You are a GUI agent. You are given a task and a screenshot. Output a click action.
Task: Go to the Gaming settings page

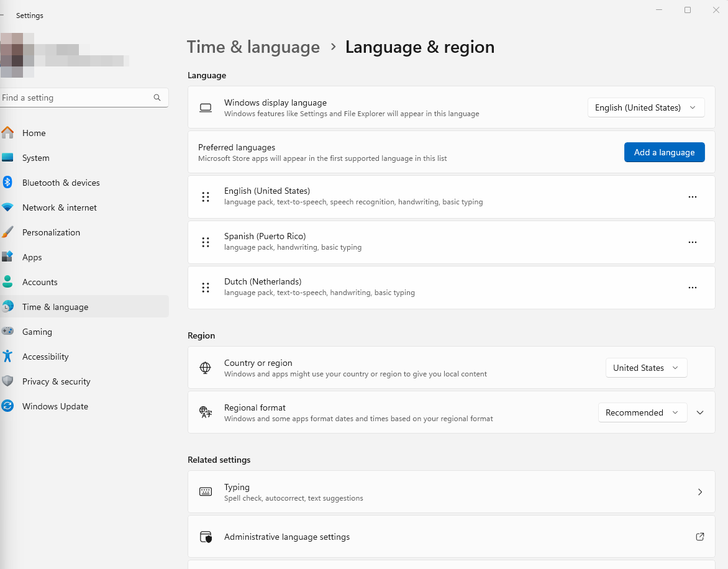[37, 332]
